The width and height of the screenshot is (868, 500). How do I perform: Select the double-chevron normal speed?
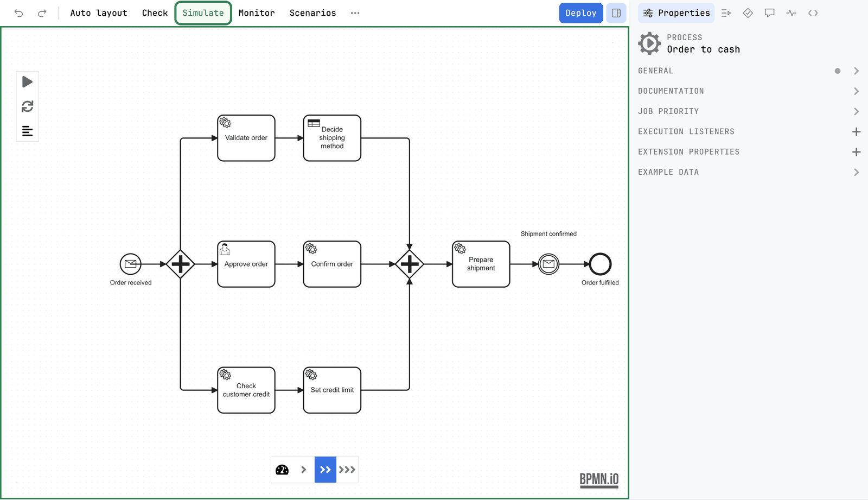click(325, 470)
